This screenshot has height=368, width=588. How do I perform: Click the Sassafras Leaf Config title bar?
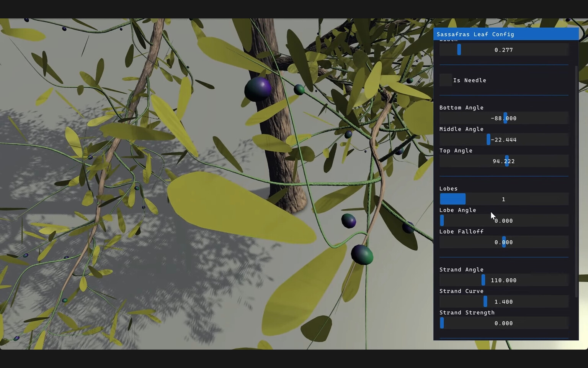506,34
